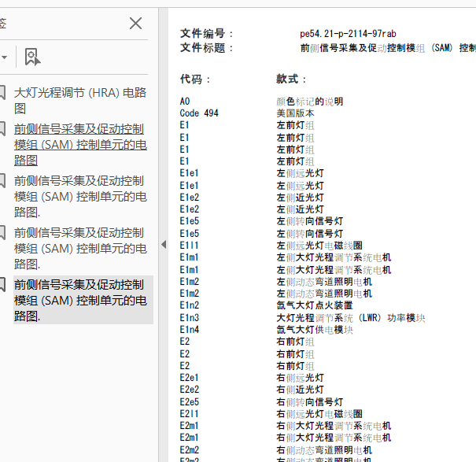Click code E1n2

(190, 305)
